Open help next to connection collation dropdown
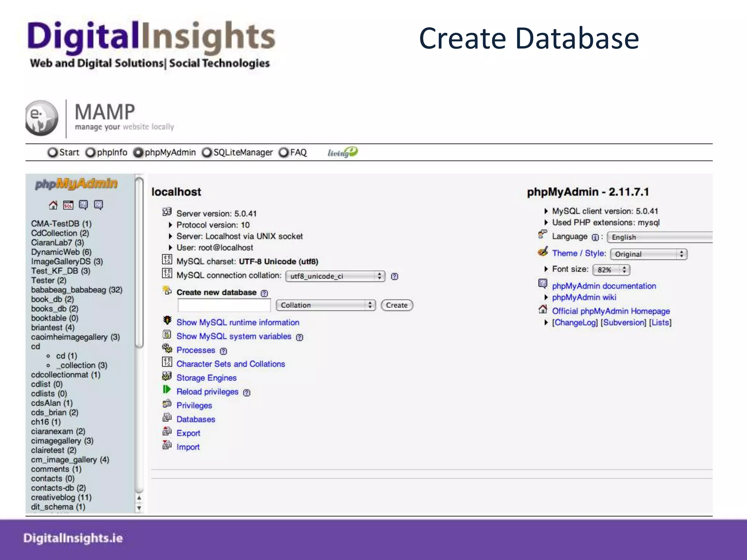747x560 pixels. (394, 276)
